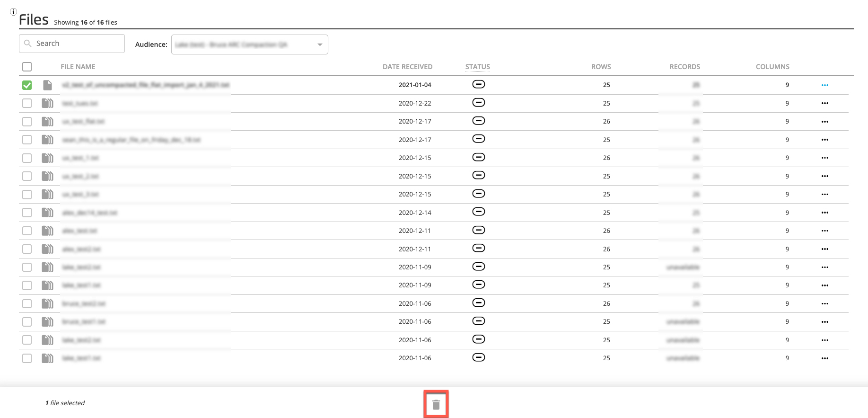Click stacked-files icon of 2020-12-15 file with 26 rows
The height and width of the screenshot is (418, 868).
pos(47,158)
